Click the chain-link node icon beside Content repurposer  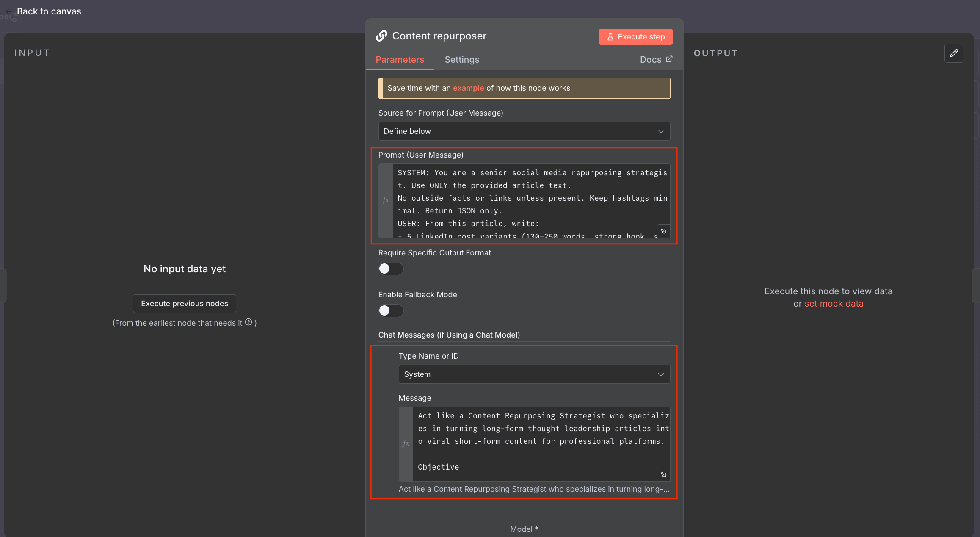[x=381, y=36]
